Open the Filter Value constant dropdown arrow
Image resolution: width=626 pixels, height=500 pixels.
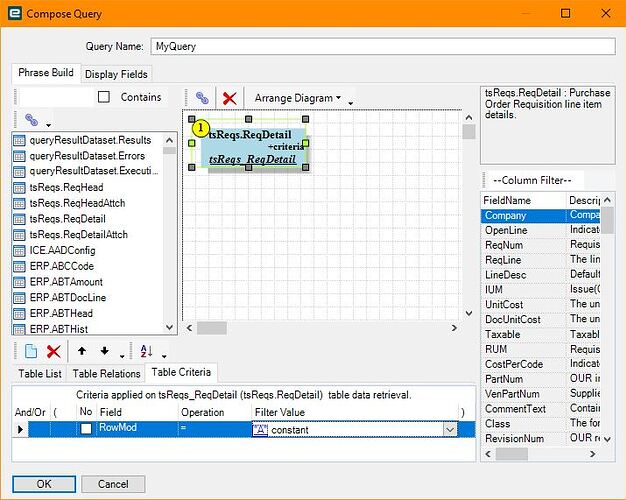450,430
